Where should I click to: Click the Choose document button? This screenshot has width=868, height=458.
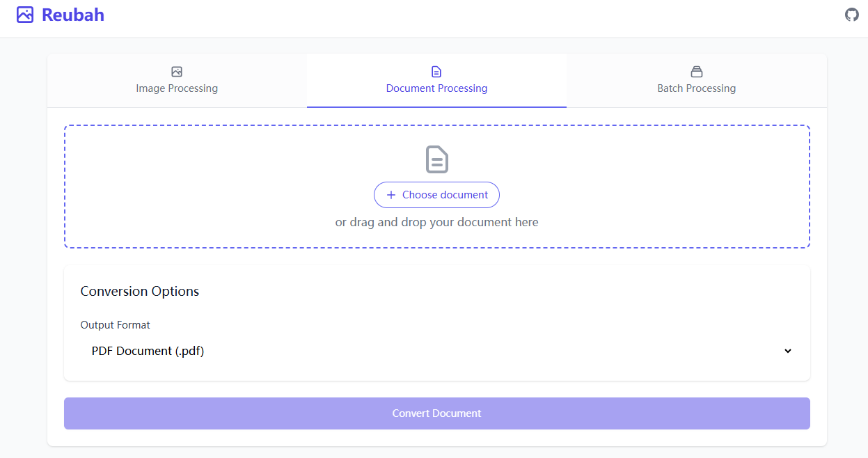436,195
